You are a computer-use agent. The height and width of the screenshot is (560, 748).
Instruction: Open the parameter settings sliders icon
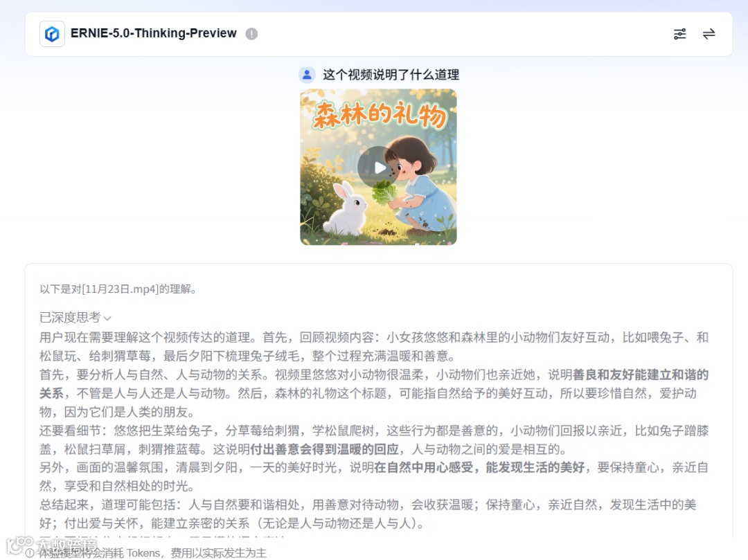pyautogui.click(x=680, y=34)
